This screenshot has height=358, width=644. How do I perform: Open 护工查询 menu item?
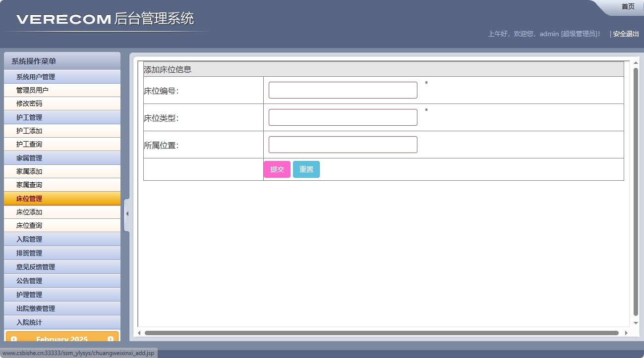[x=62, y=144]
